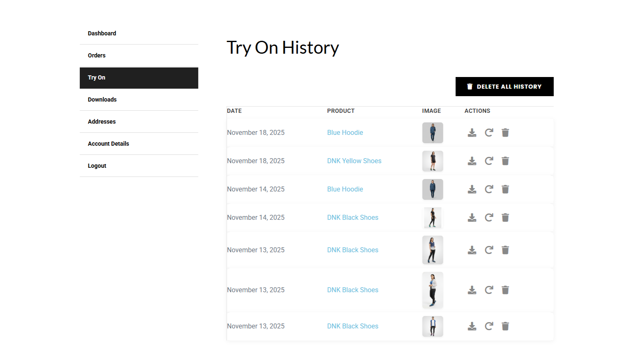Select Logout in the sidebar

click(x=97, y=165)
